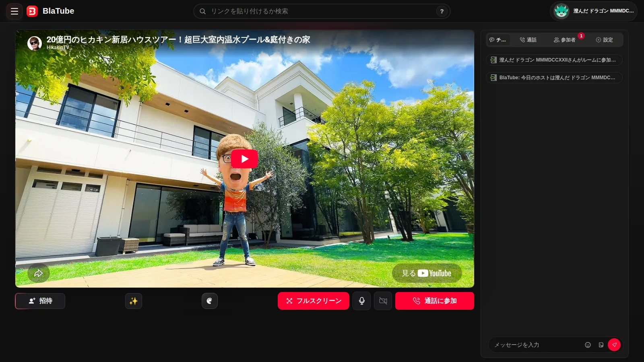Click the 通話に参加 button
Viewport: 644px width, 362px height.
435,301
